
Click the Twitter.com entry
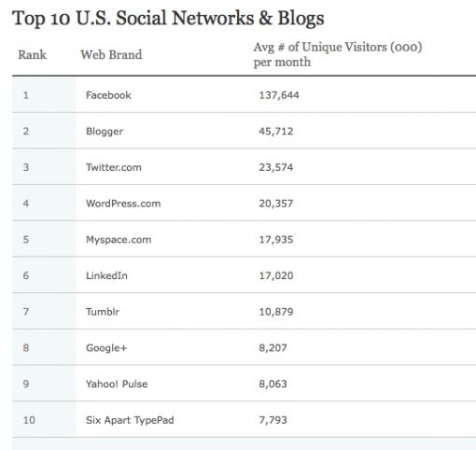pos(114,167)
